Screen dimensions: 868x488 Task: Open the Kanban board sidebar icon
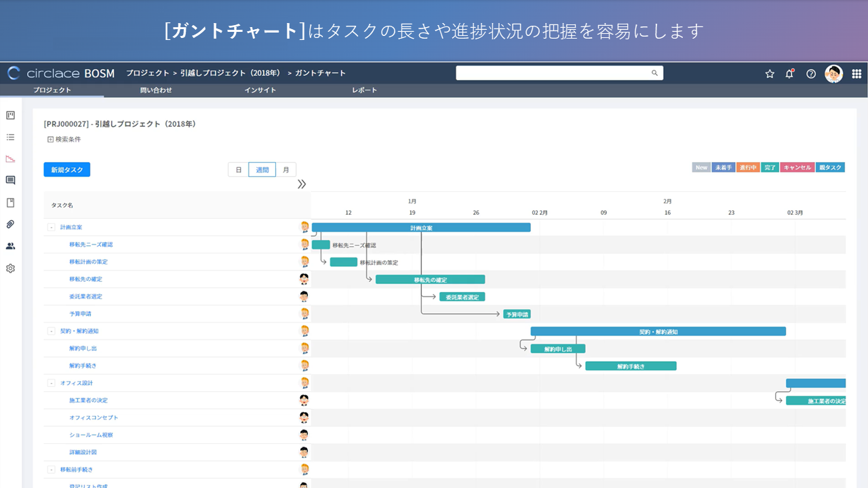point(10,115)
